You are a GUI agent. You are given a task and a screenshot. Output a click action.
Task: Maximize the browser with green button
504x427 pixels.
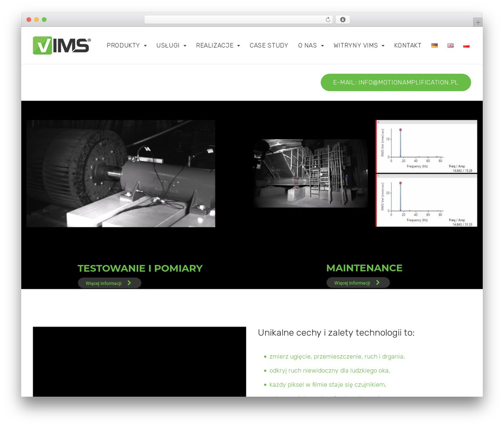[44, 20]
